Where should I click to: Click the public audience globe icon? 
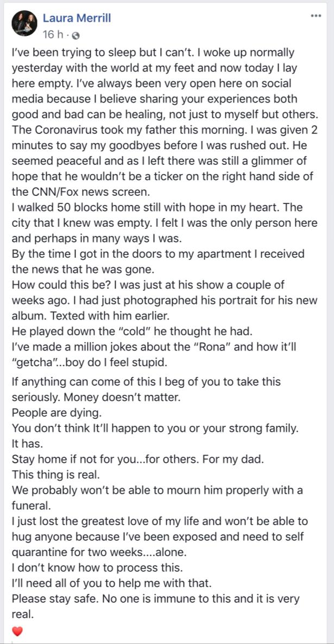(75, 35)
